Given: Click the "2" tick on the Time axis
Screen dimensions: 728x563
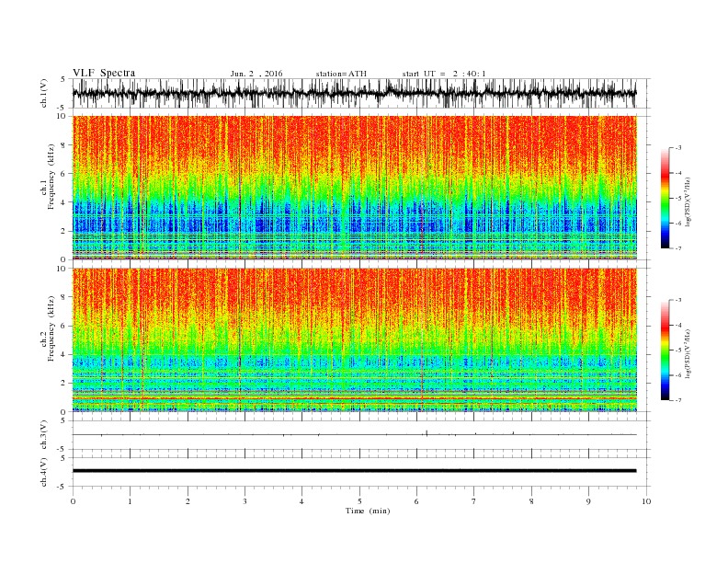Looking at the screenshot, I should click(188, 501).
